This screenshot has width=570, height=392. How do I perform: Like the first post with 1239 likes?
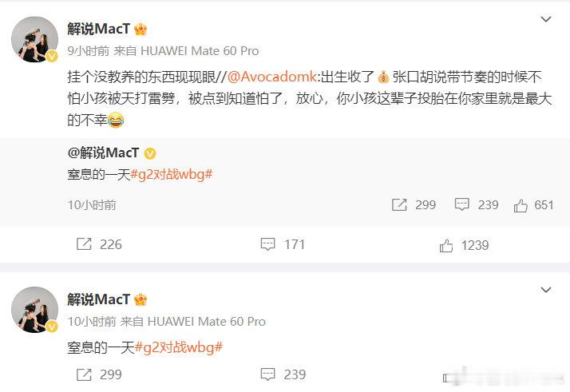[446, 245]
